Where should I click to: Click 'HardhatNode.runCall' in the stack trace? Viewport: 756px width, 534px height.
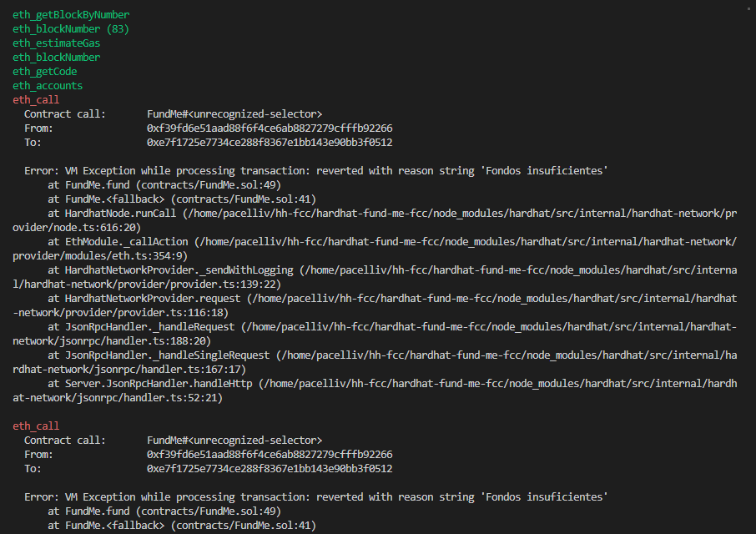[120, 213]
